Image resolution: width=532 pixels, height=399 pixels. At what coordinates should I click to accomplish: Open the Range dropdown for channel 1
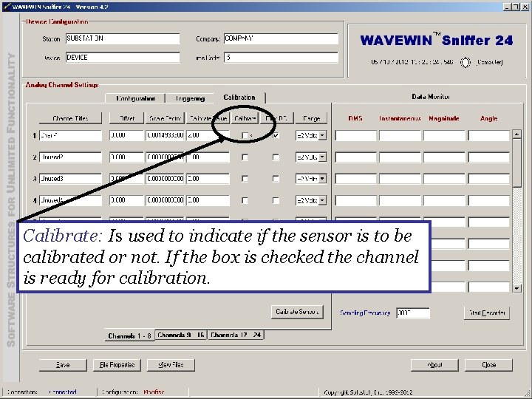click(x=322, y=135)
